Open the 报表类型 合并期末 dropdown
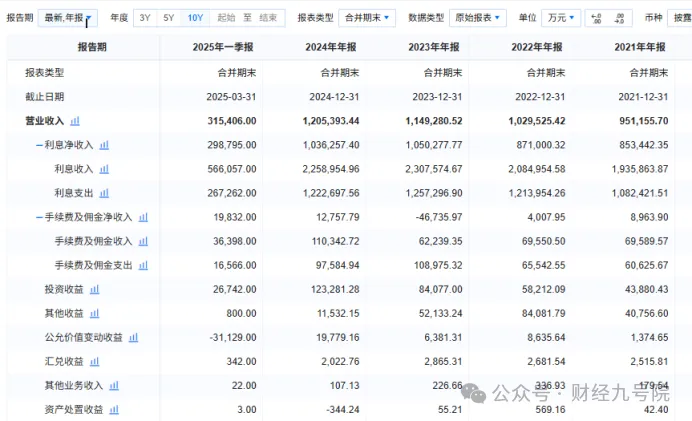 pyautogui.click(x=367, y=18)
